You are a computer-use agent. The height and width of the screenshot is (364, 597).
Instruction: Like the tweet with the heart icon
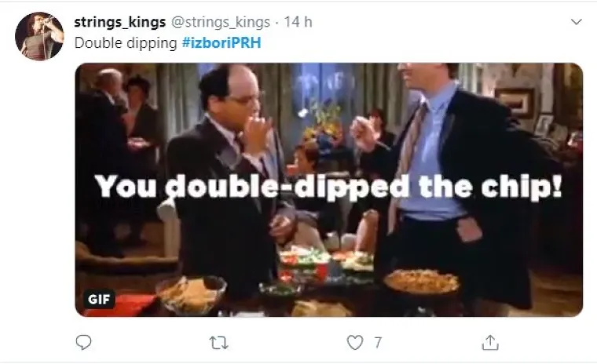tap(355, 342)
